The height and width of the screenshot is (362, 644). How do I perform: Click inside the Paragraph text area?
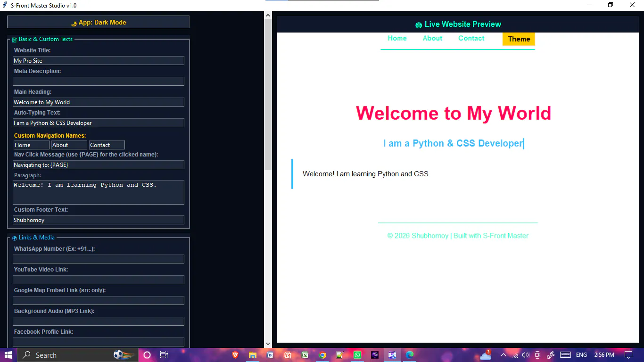click(98, 192)
